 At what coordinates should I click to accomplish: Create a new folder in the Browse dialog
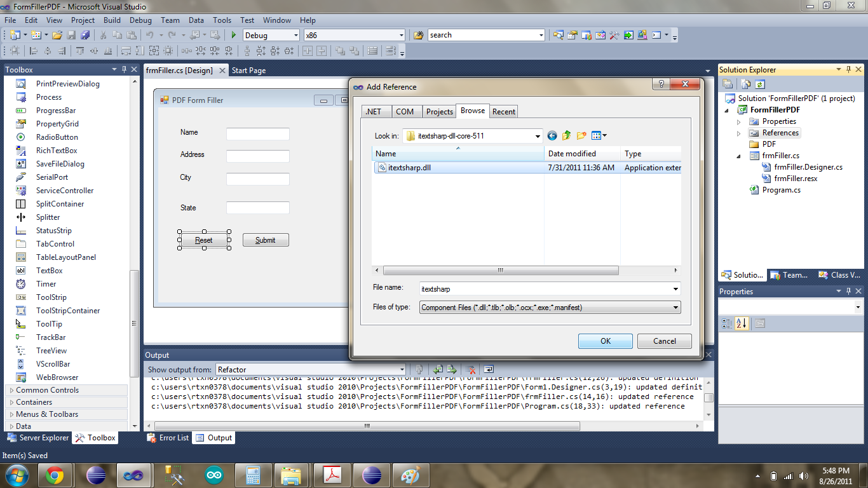click(581, 135)
